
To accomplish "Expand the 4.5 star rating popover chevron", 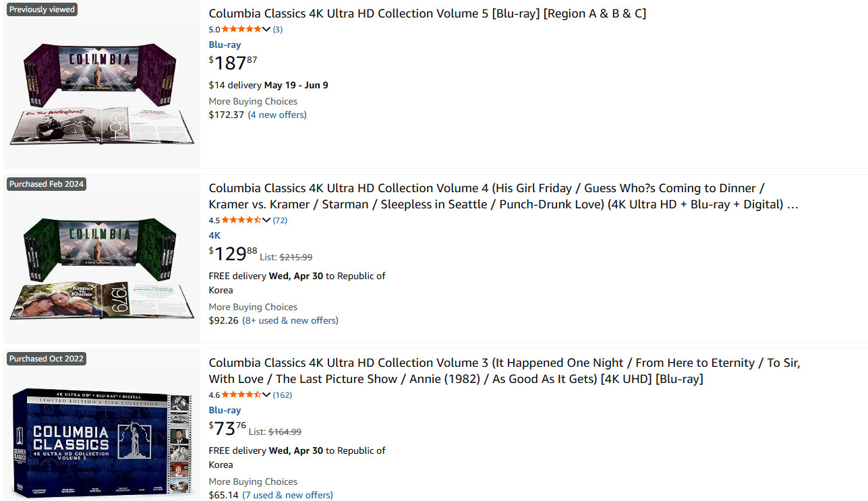I will [266, 220].
